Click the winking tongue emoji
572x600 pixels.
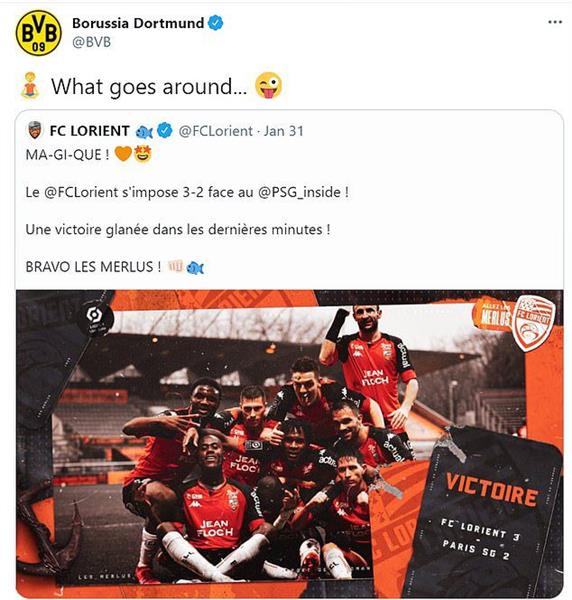point(269,85)
